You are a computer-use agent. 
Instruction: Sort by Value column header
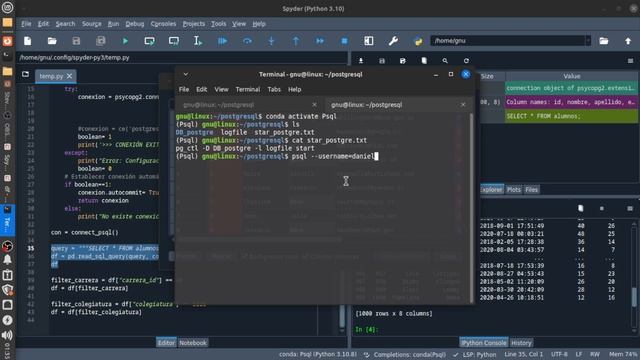(571, 76)
